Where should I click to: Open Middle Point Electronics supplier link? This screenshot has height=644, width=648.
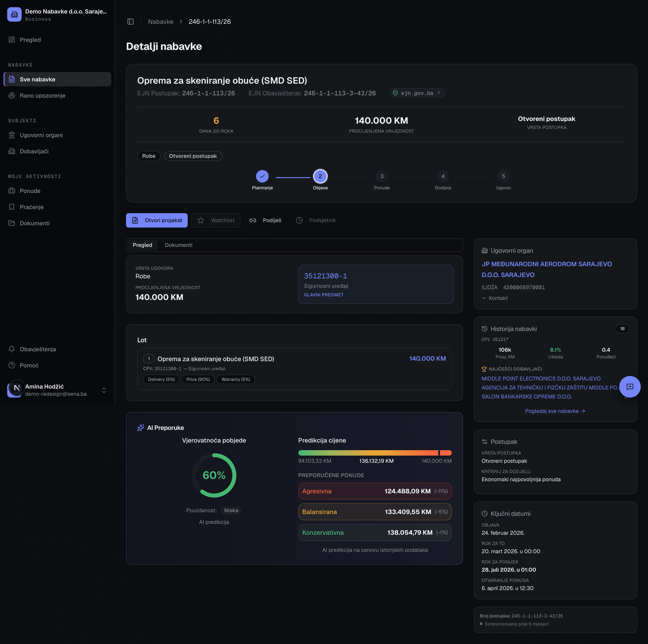[541, 378]
